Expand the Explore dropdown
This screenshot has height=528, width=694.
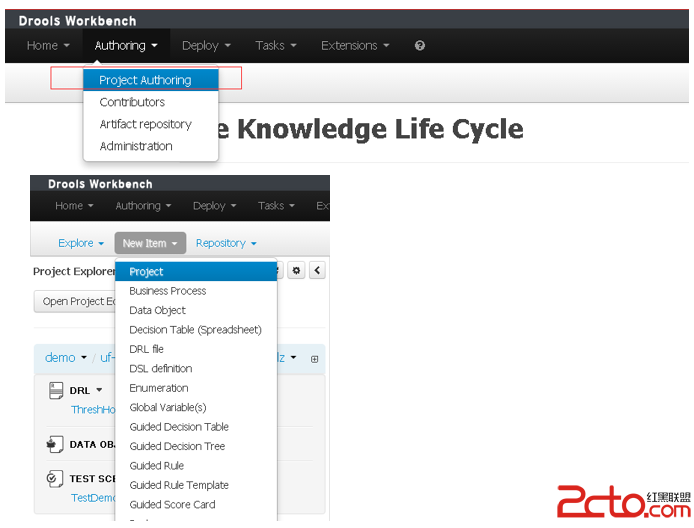pyautogui.click(x=81, y=243)
